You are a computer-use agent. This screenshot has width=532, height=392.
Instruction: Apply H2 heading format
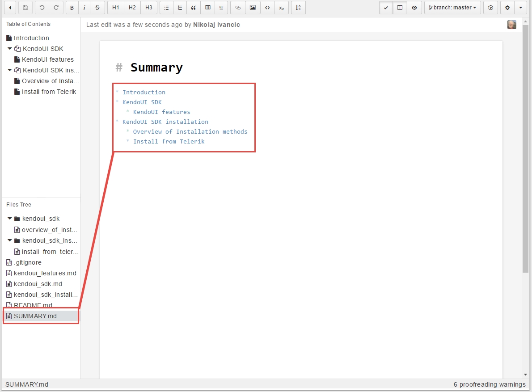[x=132, y=8]
